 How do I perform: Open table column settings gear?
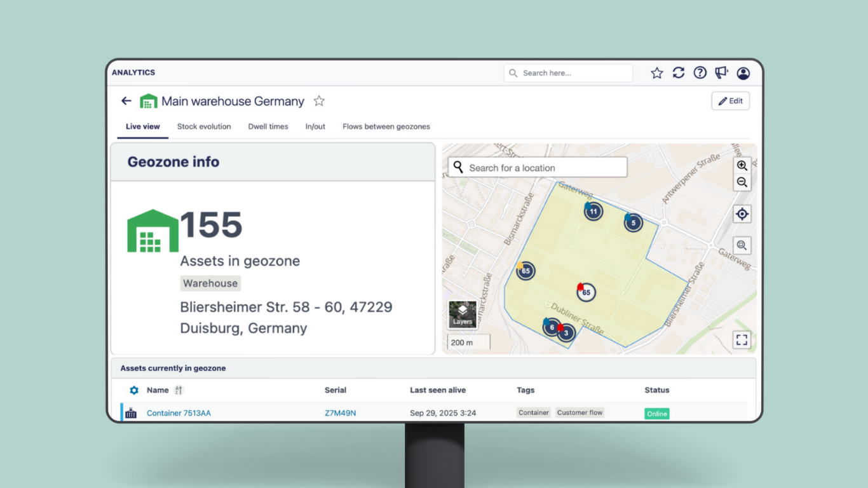pos(134,390)
